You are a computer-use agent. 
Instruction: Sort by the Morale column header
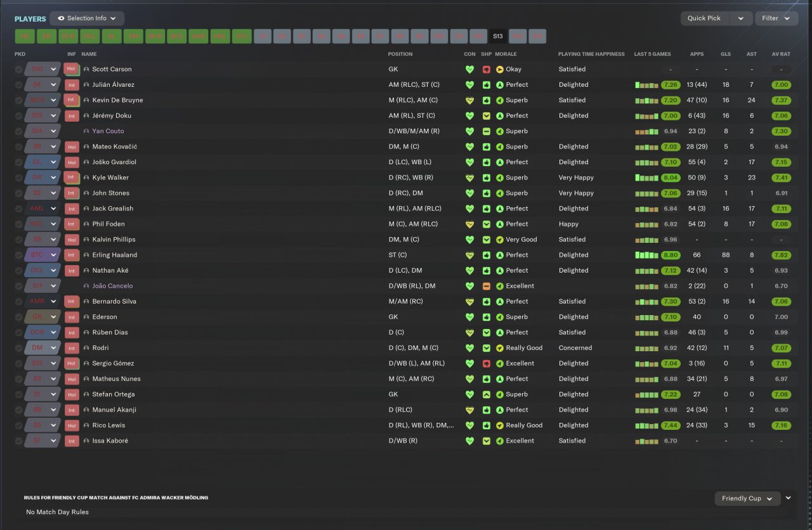[x=506, y=54]
